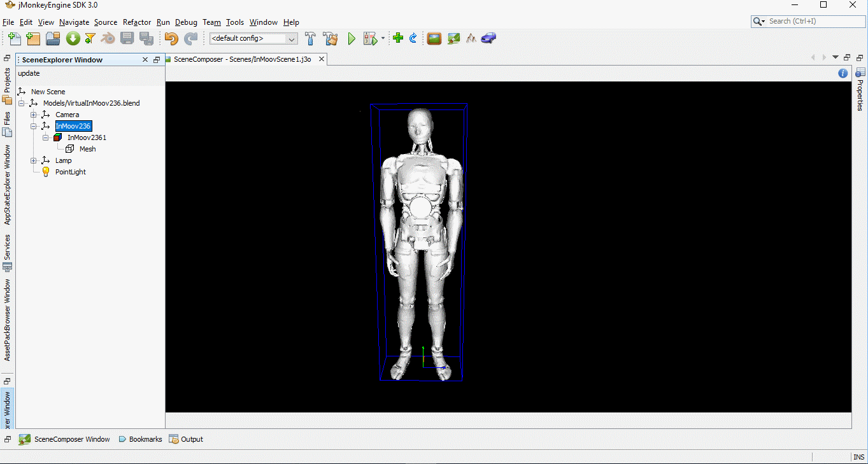Click the Save All toolbar icon

(146, 39)
